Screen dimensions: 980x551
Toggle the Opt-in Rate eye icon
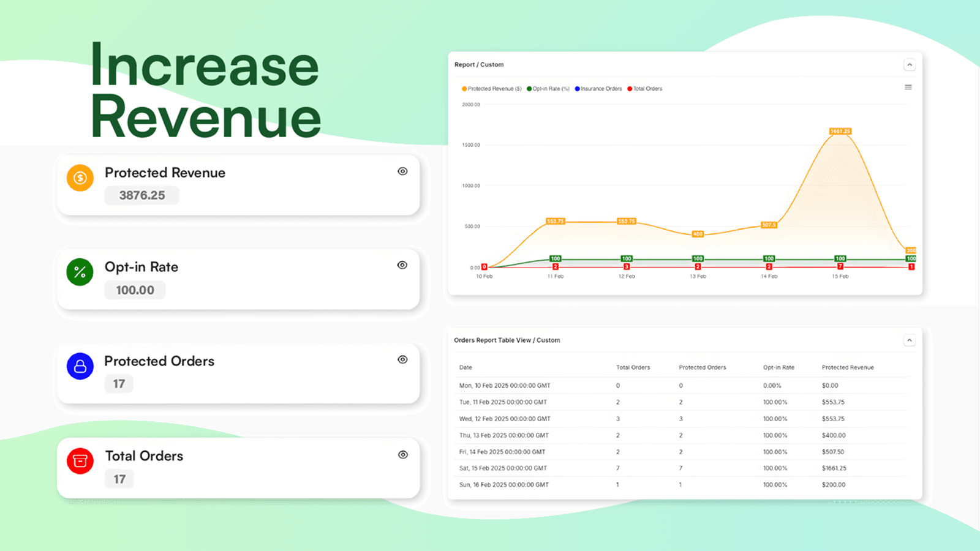[x=402, y=265]
